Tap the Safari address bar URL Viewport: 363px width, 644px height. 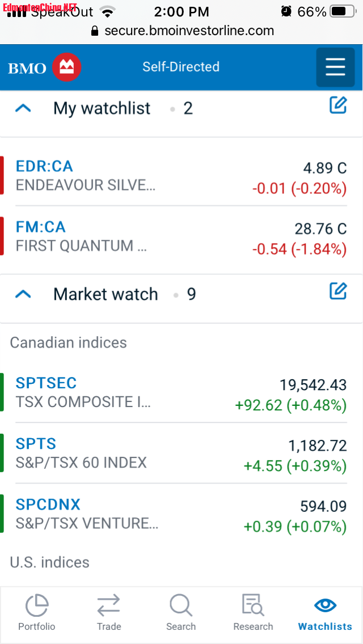pos(189,30)
